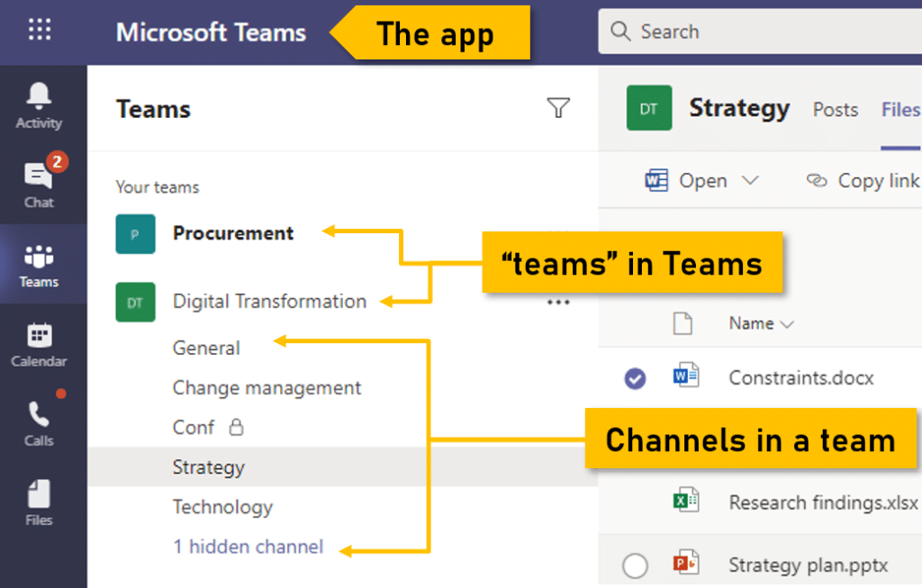Show the 1 hidden channel
This screenshot has width=922, height=588.
[248, 547]
